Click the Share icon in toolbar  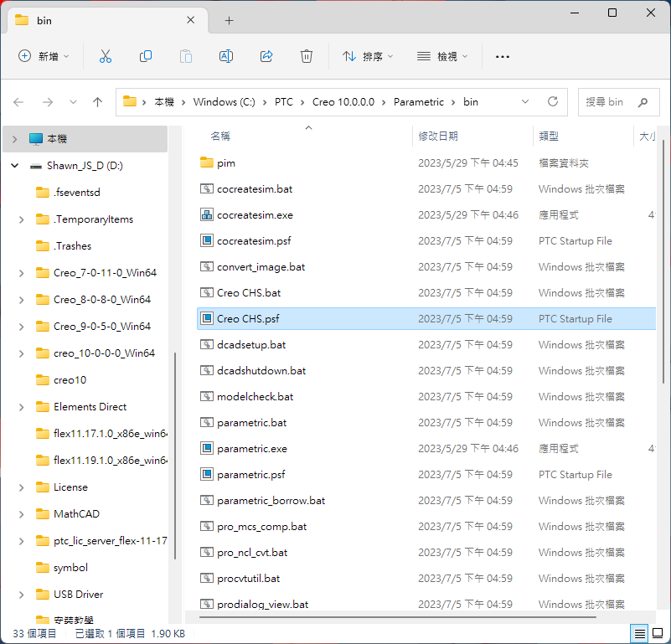pos(266,56)
